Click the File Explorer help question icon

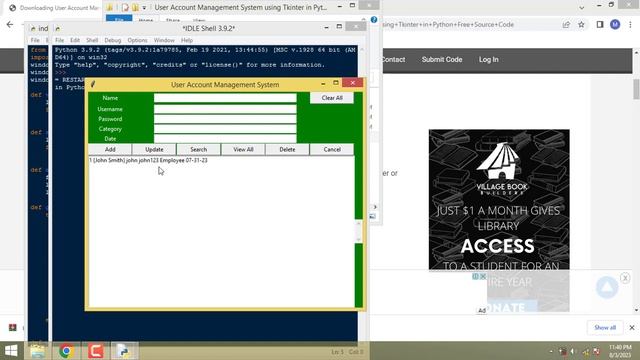pos(374,20)
